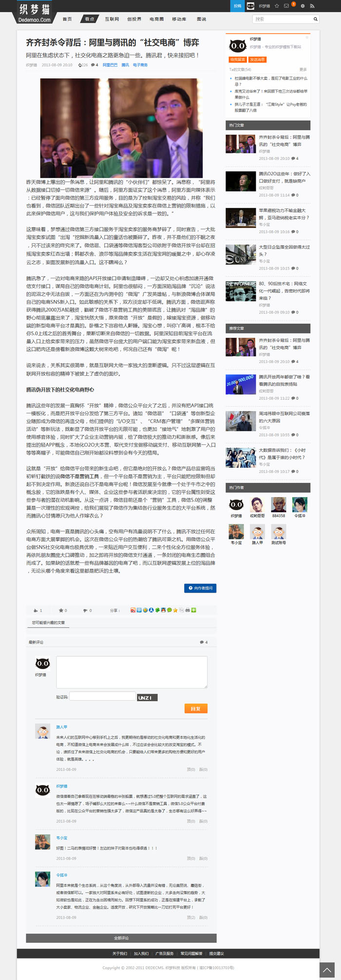Open the 移动库 nav menu item

(179, 19)
